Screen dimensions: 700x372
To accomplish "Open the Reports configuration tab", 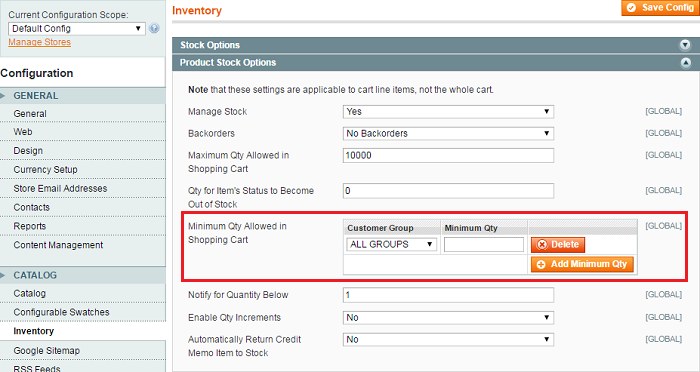I will (83, 226).
